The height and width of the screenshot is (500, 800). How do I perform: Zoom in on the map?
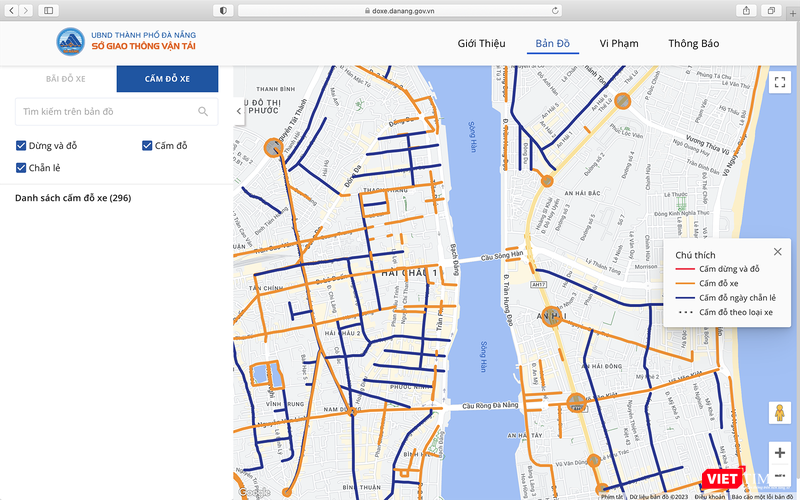(780, 453)
